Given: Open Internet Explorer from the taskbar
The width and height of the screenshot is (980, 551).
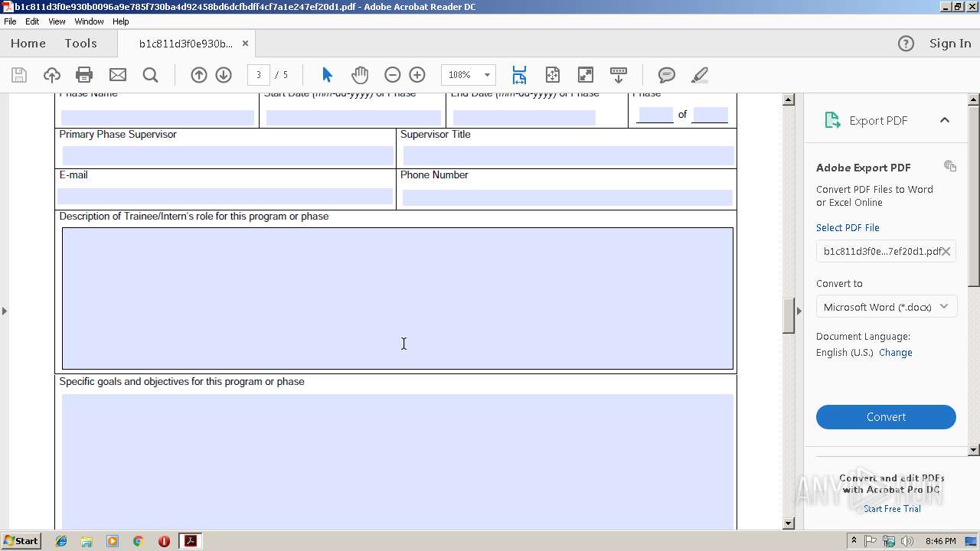Looking at the screenshot, I should click(x=61, y=541).
